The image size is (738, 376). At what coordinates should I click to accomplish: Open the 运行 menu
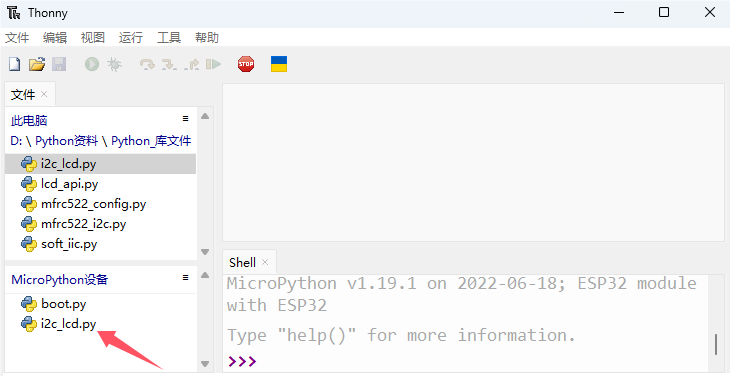click(130, 38)
